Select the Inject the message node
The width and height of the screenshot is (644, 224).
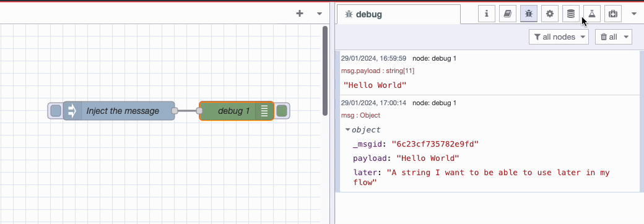pos(119,111)
